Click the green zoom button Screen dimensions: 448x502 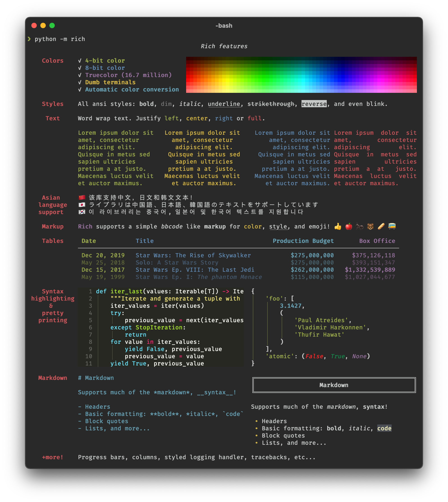(x=52, y=25)
